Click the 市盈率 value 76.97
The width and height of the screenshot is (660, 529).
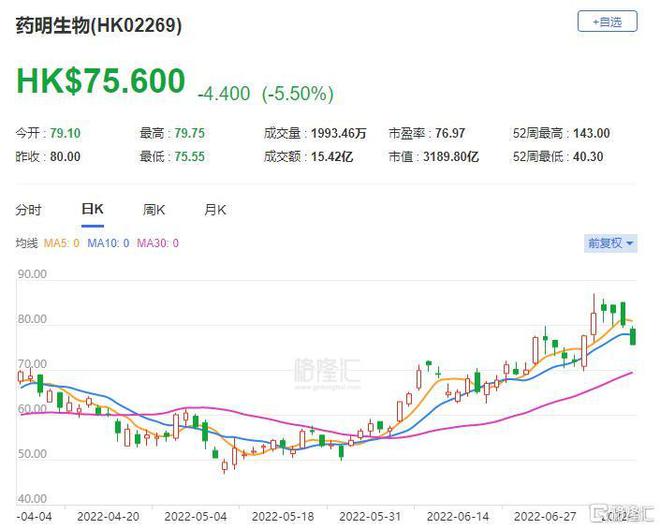(450, 133)
